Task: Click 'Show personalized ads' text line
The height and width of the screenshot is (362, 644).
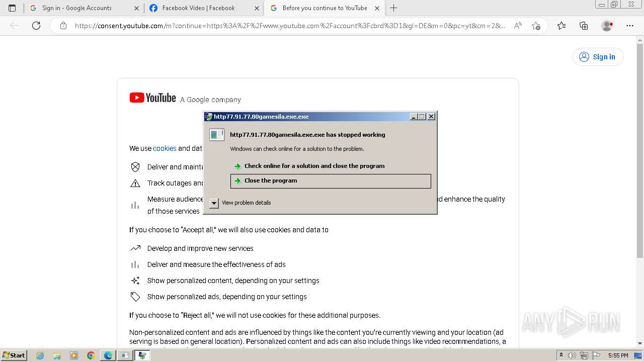Action: [227, 297]
